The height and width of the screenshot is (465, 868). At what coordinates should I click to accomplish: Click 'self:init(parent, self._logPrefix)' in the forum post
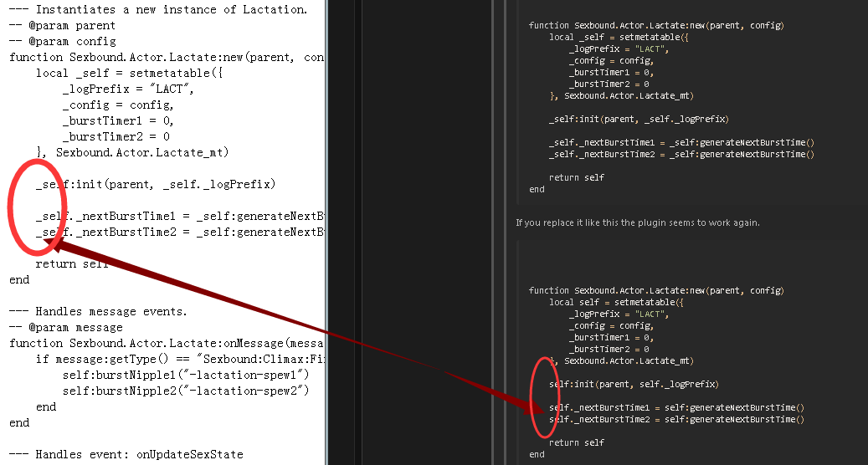tap(634, 384)
